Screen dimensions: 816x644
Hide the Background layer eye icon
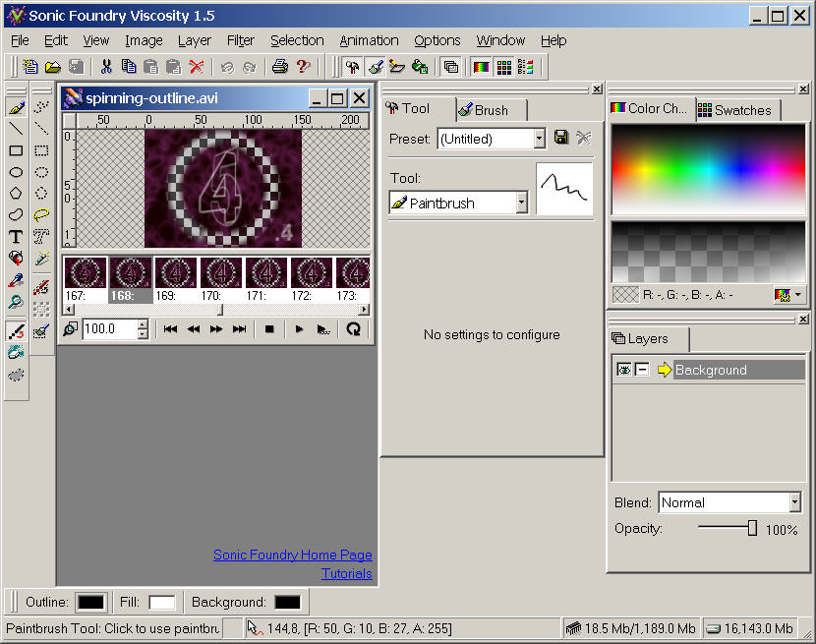point(624,370)
